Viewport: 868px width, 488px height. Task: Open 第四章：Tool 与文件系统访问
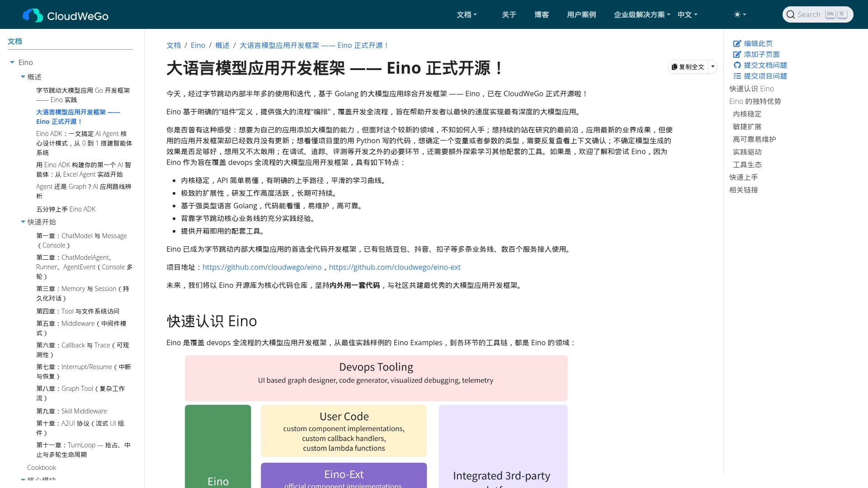(77, 311)
